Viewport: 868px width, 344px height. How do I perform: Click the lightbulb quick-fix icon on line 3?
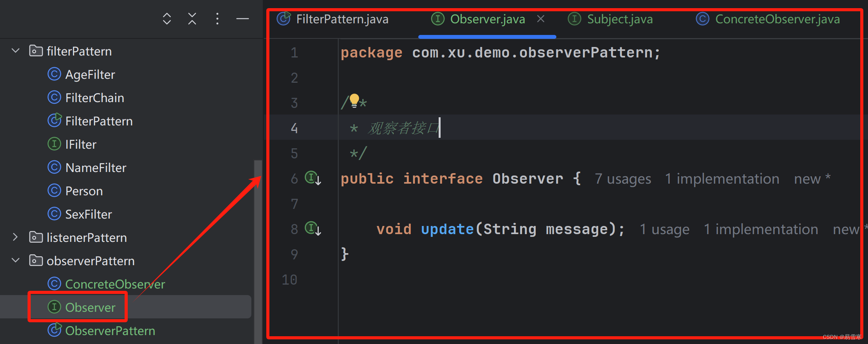click(x=354, y=101)
